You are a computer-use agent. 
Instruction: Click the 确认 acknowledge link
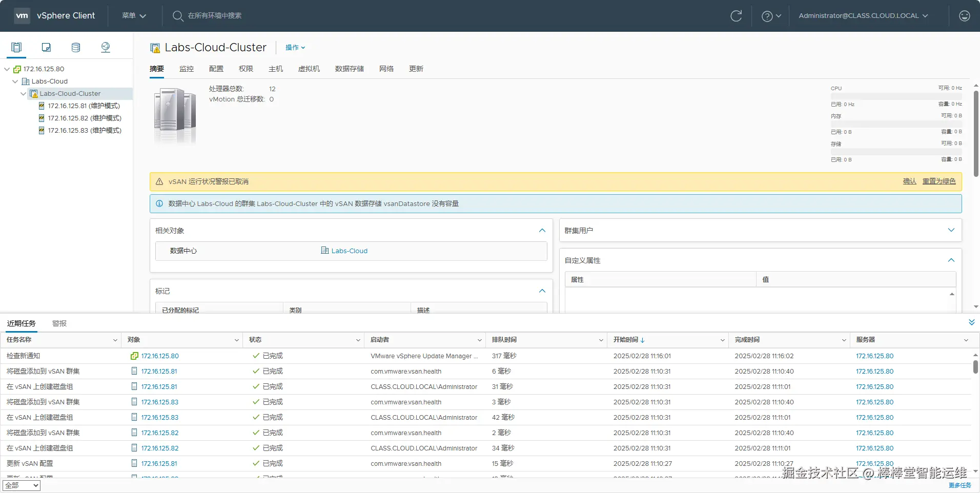(910, 181)
